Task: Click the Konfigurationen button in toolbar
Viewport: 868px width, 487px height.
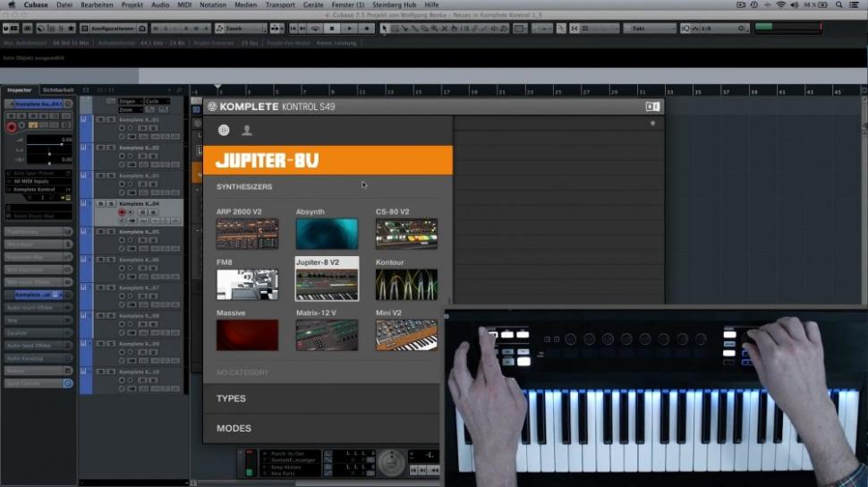Action: (113, 29)
